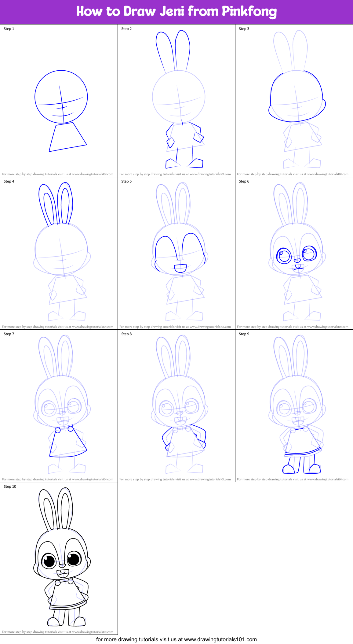
Task: Click the 'Step 8' label
Action: pos(126,334)
